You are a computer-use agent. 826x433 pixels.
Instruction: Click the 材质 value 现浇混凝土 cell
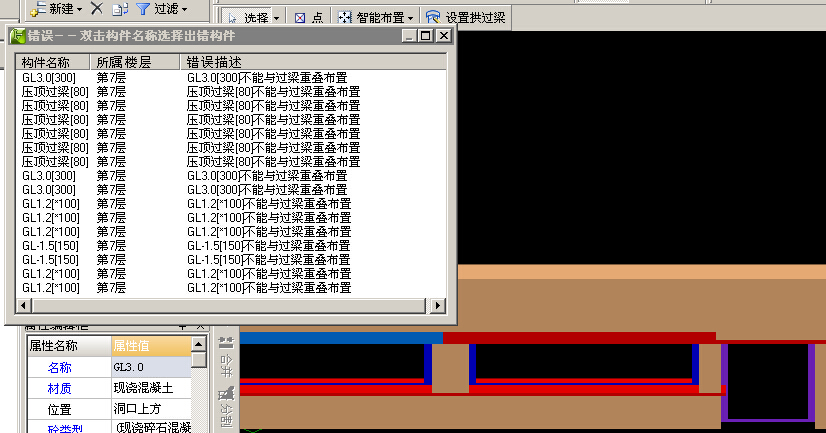(x=148, y=388)
